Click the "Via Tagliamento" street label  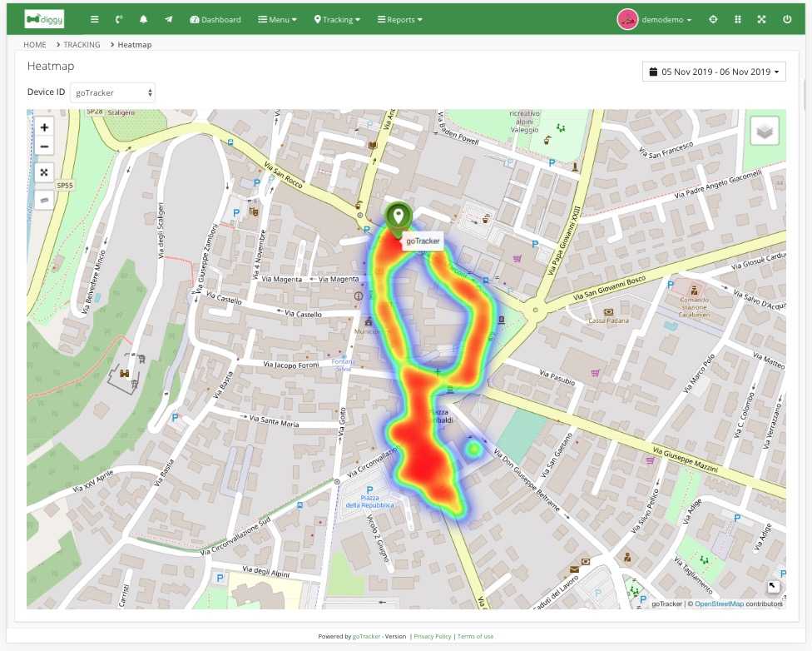pyautogui.click(x=693, y=574)
